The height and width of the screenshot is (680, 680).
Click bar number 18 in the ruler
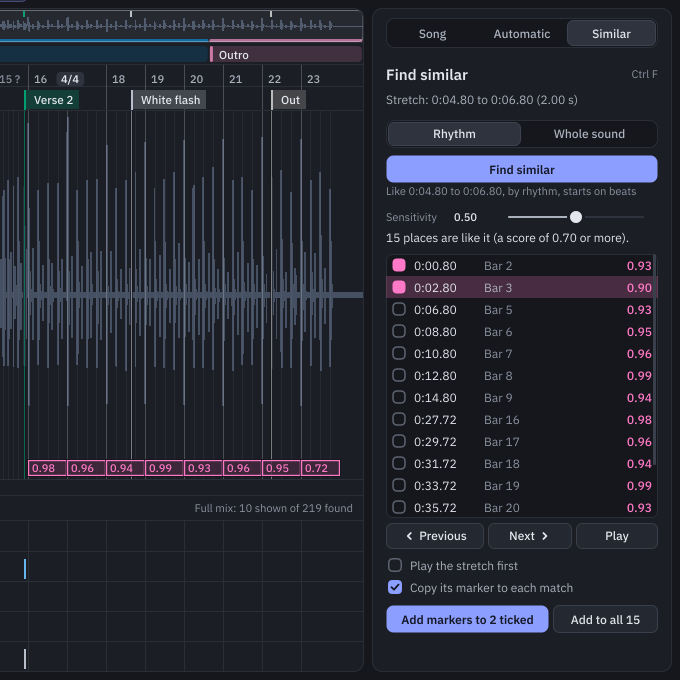point(118,79)
